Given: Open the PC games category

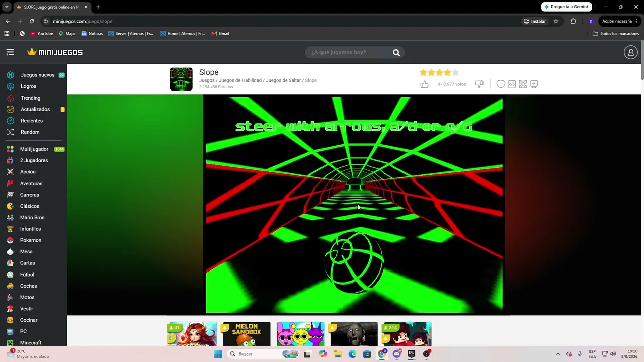Looking at the screenshot, I should [23, 331].
